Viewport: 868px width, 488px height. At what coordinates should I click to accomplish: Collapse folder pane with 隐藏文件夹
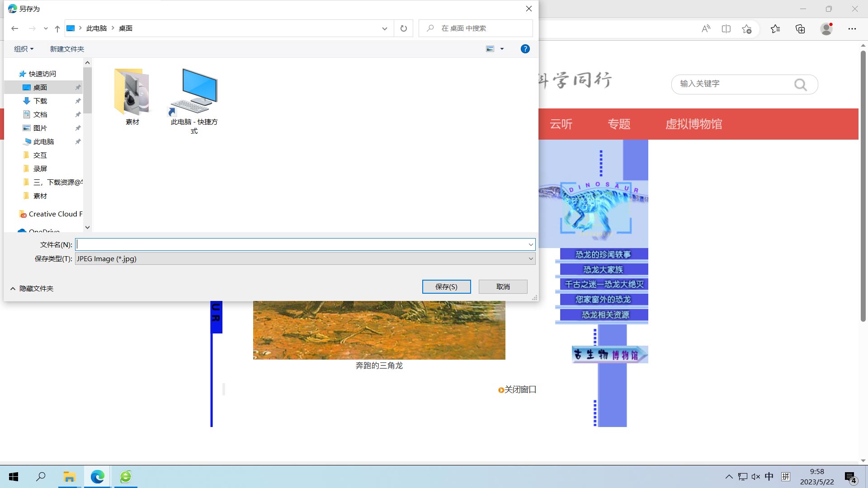point(32,288)
